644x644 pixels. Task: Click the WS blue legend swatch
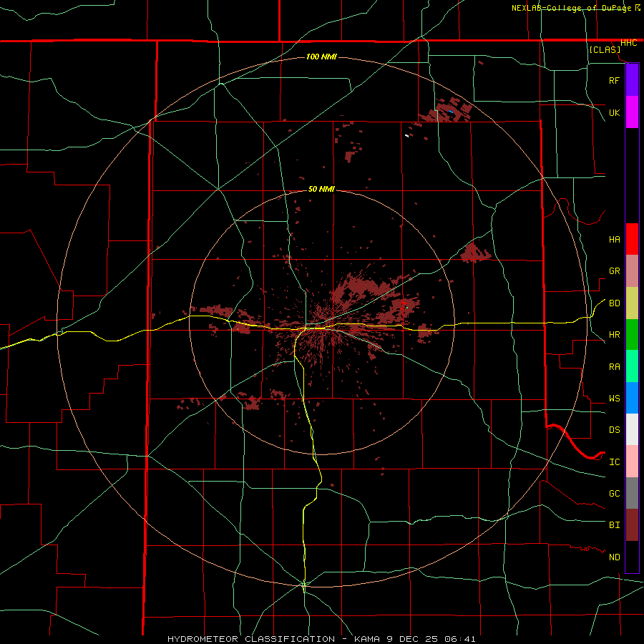[x=632, y=398]
